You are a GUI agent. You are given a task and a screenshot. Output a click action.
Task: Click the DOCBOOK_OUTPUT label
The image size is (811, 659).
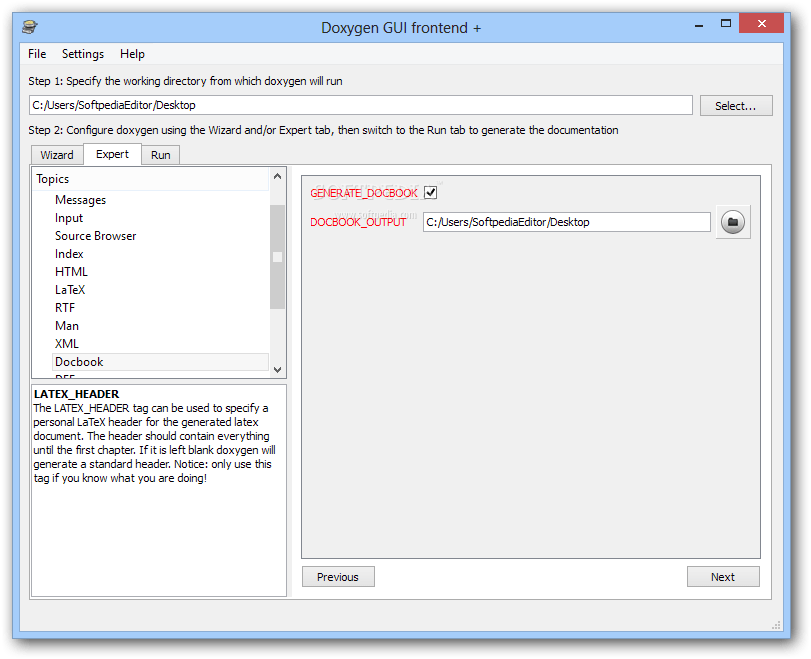click(x=358, y=222)
